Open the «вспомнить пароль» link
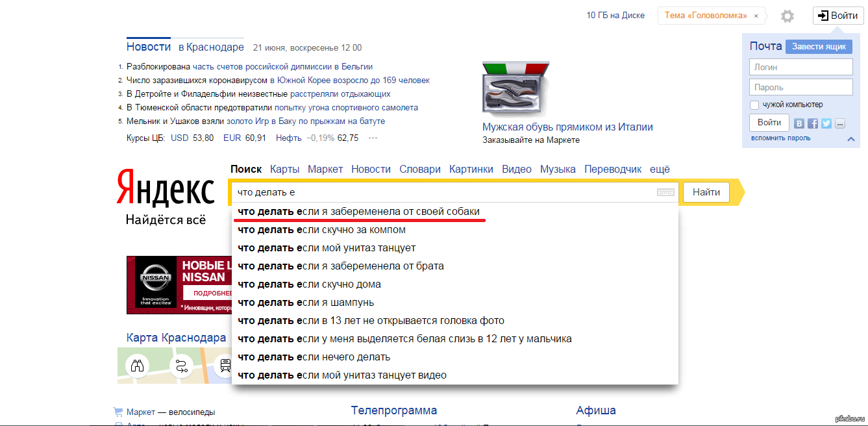The image size is (868, 426). [x=780, y=138]
